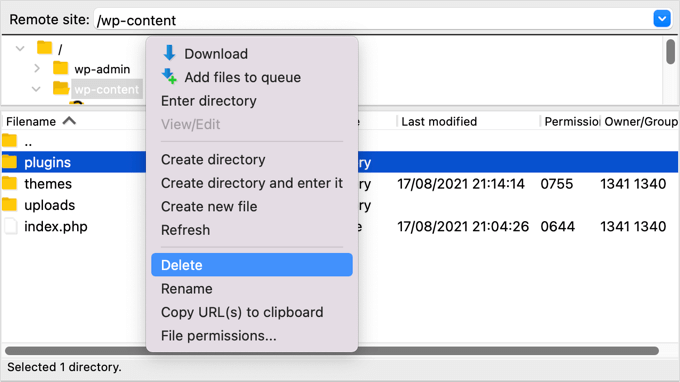
Task: Expand the wp-admin tree node
Action: coord(37,69)
